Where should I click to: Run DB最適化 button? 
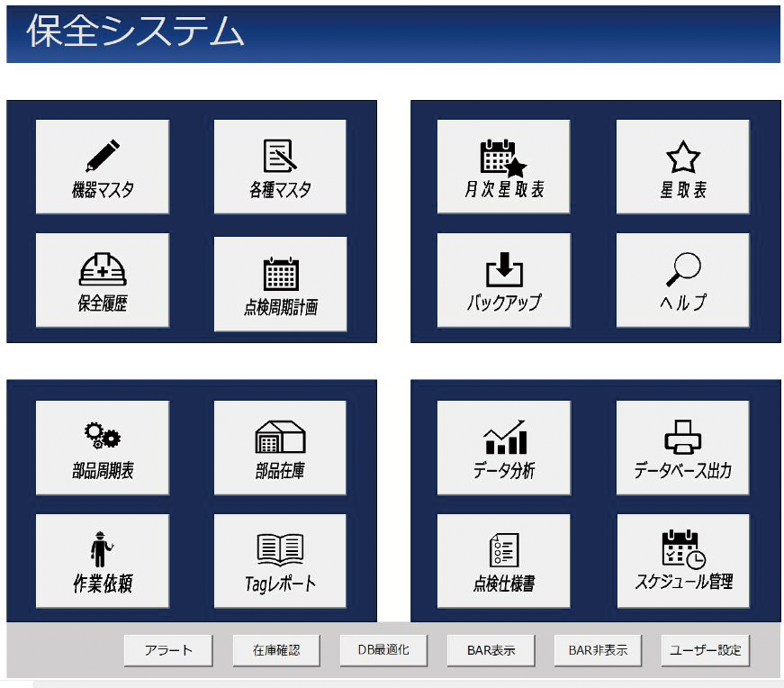383,650
